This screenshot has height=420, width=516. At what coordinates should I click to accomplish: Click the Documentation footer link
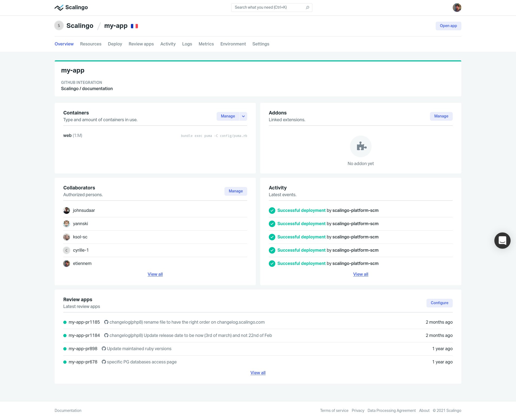(68, 411)
